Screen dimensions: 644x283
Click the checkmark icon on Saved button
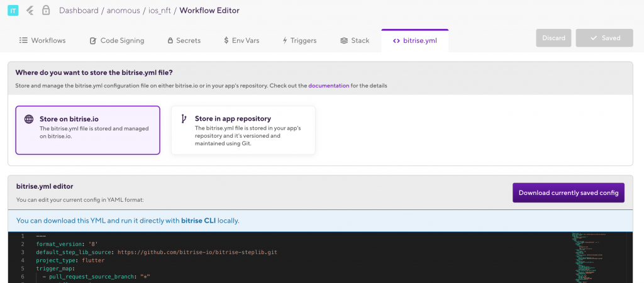pyautogui.click(x=594, y=38)
